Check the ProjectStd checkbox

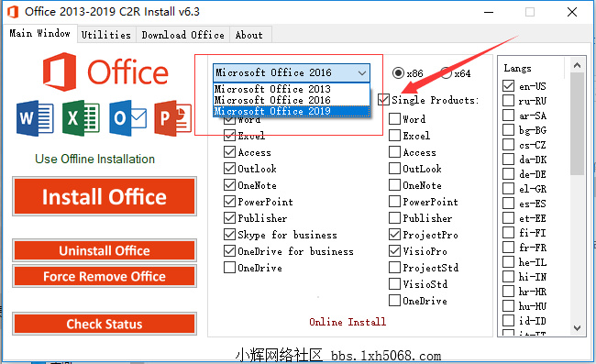(x=394, y=268)
